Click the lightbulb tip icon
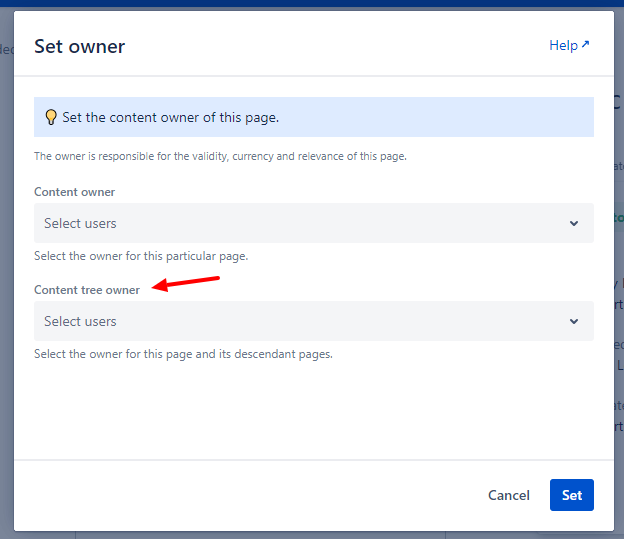Screen dimensions: 624x539 coord(51,117)
